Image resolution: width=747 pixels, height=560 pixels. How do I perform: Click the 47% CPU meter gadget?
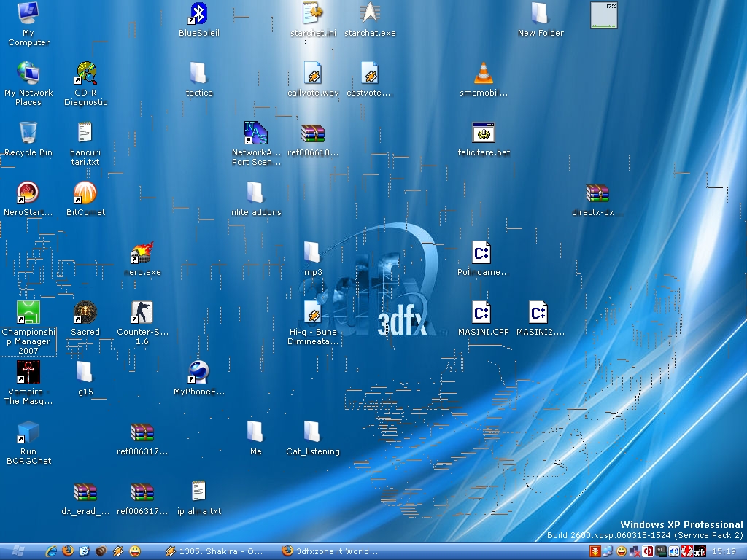[603, 15]
